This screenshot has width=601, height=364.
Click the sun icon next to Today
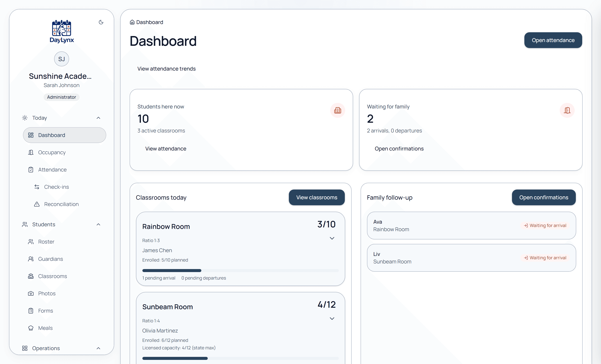[x=25, y=118]
